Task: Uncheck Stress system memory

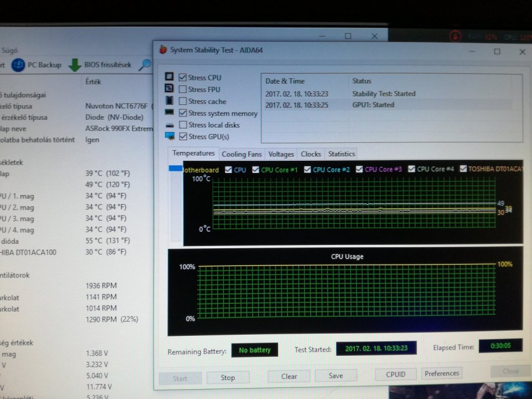Action: tap(183, 113)
